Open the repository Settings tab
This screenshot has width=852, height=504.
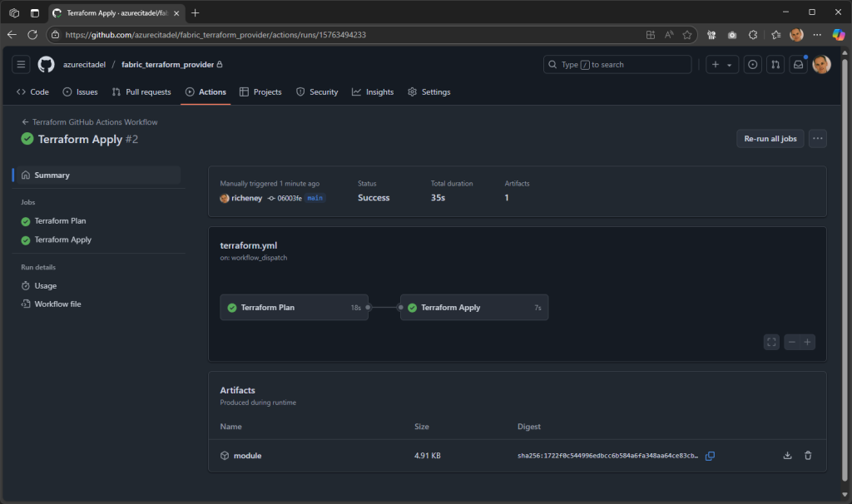[428, 91]
